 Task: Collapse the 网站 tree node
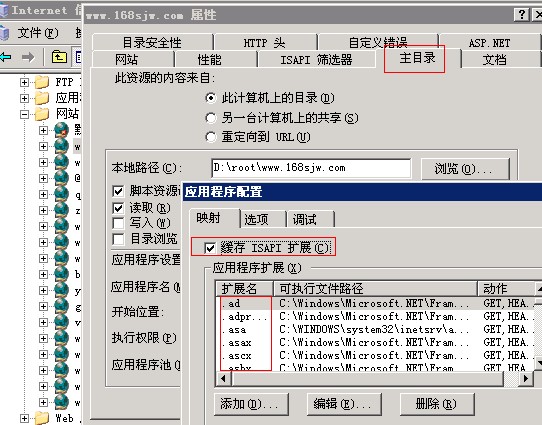coord(24,114)
